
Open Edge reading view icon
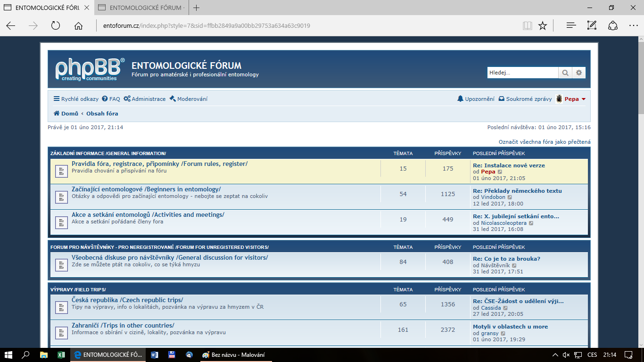(527, 26)
